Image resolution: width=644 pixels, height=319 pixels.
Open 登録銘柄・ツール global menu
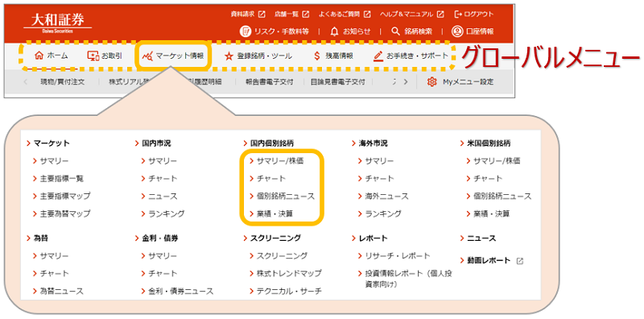click(258, 56)
